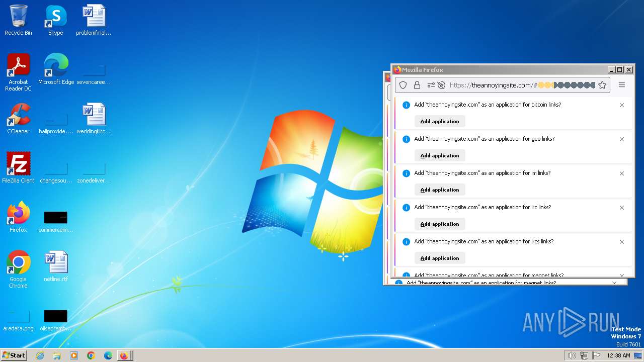The image size is (644, 362).
Task: Select the CCleaner desktop shortcut
Action: point(18,119)
